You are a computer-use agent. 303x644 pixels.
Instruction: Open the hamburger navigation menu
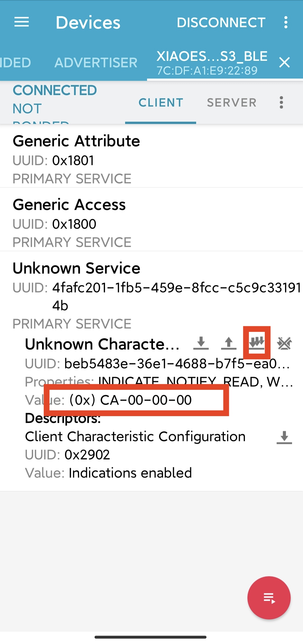[x=22, y=22]
